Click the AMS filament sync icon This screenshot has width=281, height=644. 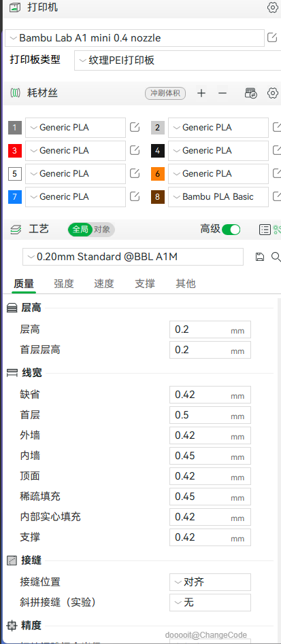click(x=250, y=93)
